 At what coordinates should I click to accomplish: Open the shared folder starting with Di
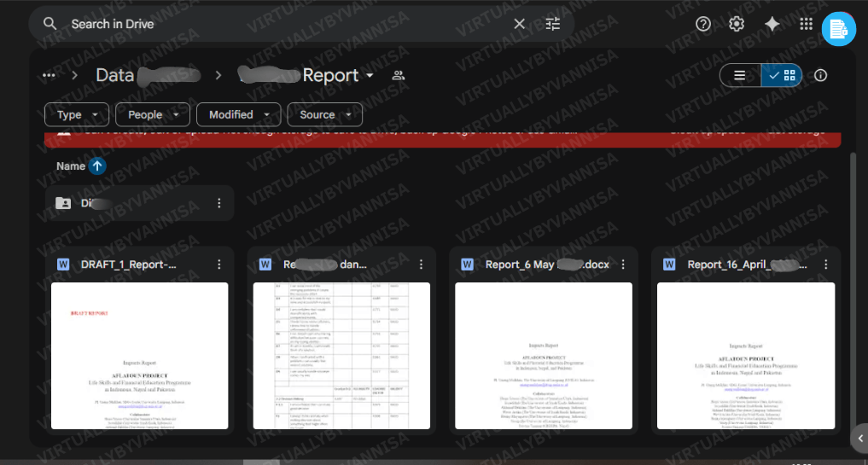coord(139,203)
